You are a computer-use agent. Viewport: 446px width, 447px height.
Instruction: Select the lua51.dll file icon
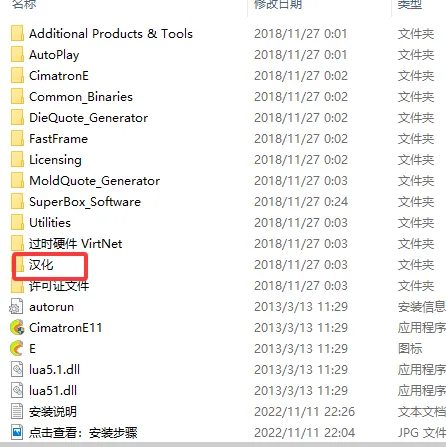point(17,390)
